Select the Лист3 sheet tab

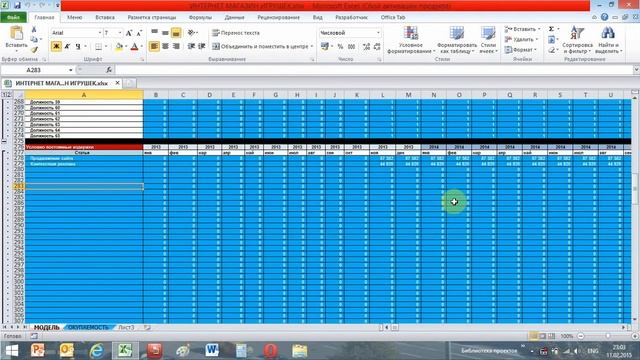pyautogui.click(x=126, y=327)
